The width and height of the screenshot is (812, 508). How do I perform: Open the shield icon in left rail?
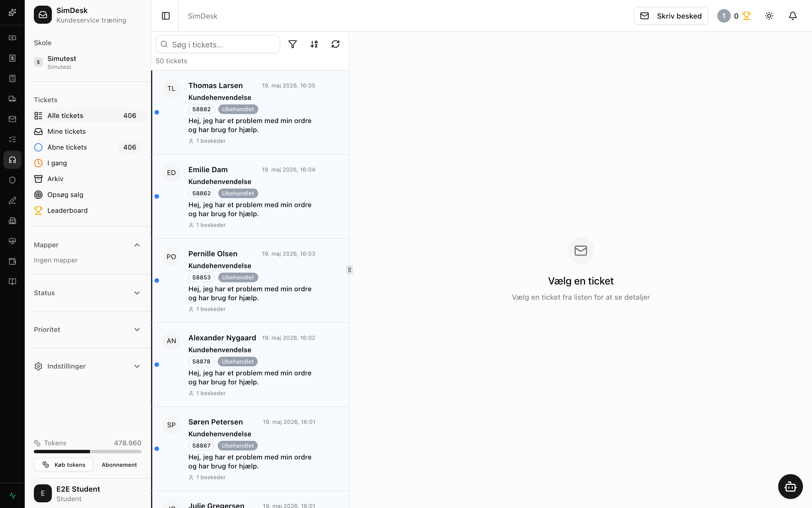tap(12, 180)
